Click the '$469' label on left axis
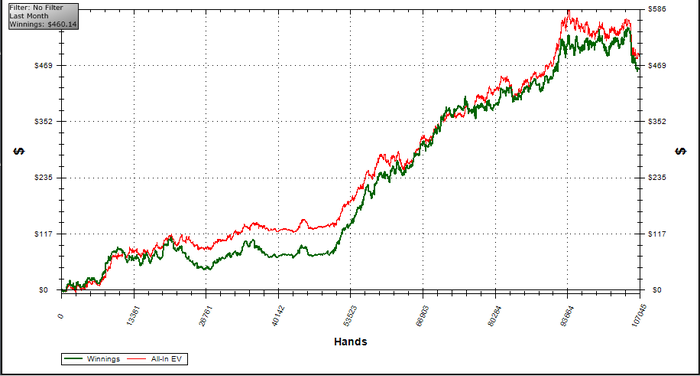 tap(43, 66)
